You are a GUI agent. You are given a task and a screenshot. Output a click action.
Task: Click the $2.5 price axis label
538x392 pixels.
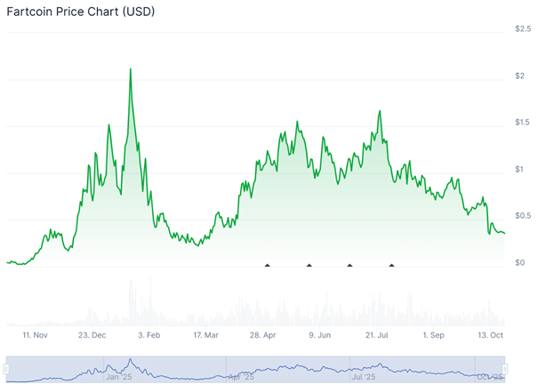pyautogui.click(x=524, y=29)
